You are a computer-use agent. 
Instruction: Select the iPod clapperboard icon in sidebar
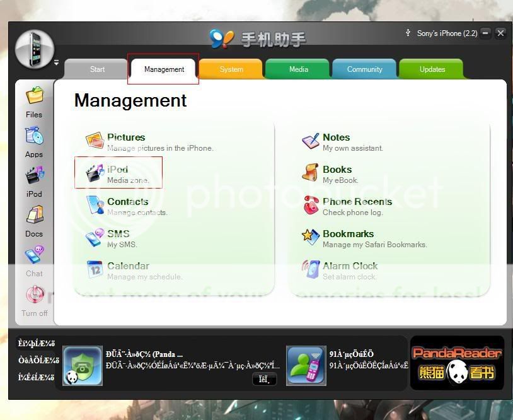coord(35,175)
